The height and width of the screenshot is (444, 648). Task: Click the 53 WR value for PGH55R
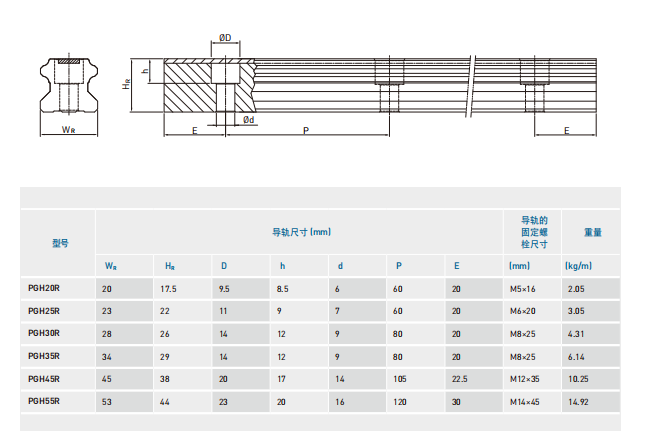[107, 402]
